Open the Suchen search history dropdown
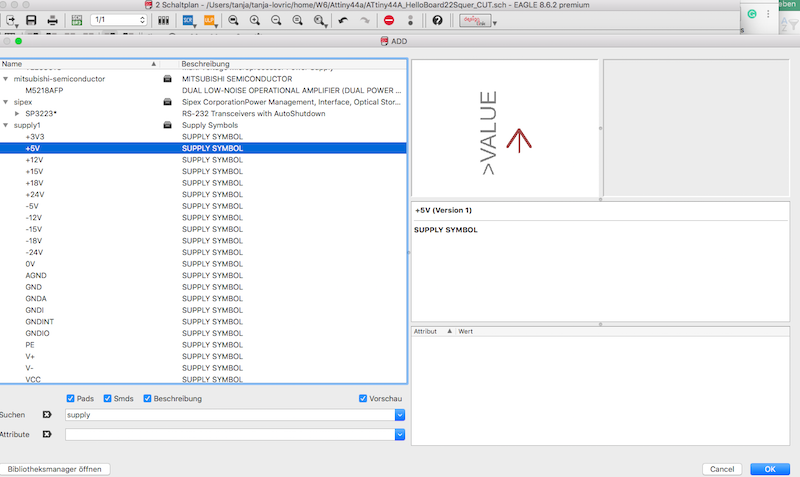Screen dimensions: 800x477 click(399, 415)
